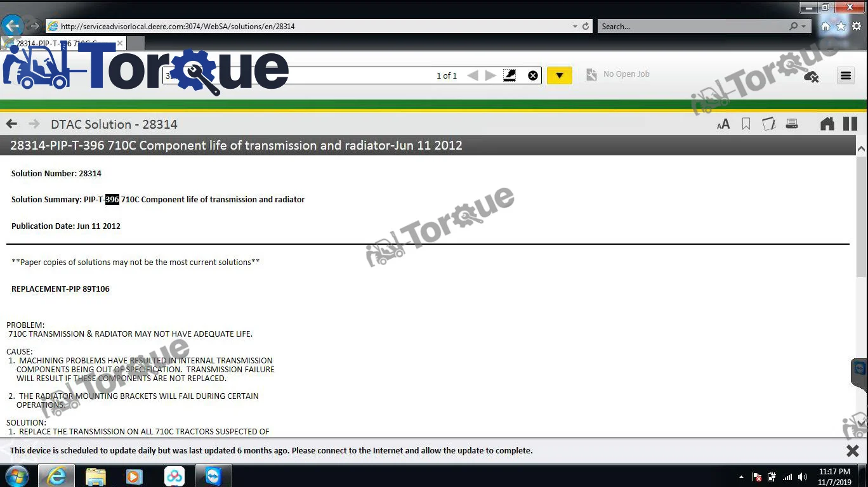Viewport: 868px width, 487px height.
Task: Open the volume speaker tray icon
Action: (803, 477)
